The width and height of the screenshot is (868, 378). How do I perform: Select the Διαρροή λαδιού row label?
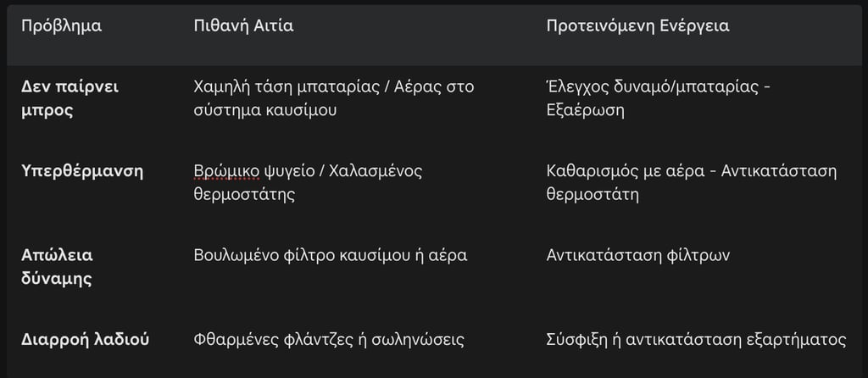(86, 339)
